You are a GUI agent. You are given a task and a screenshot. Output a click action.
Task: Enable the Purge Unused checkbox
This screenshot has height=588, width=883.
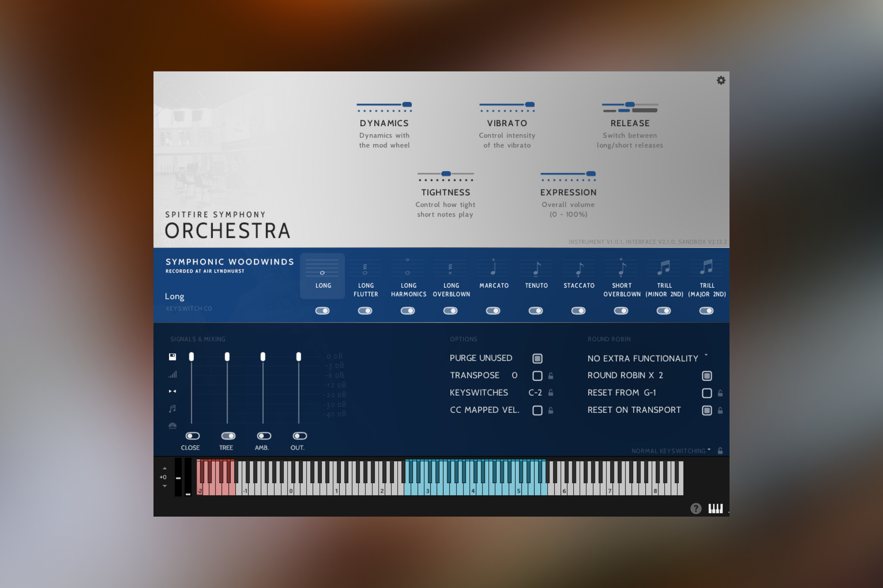(x=537, y=358)
